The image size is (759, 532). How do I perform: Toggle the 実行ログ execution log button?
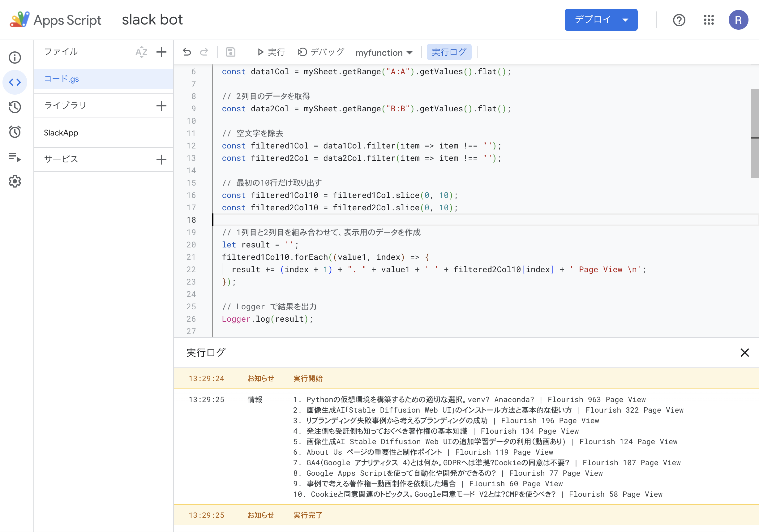pyautogui.click(x=449, y=52)
